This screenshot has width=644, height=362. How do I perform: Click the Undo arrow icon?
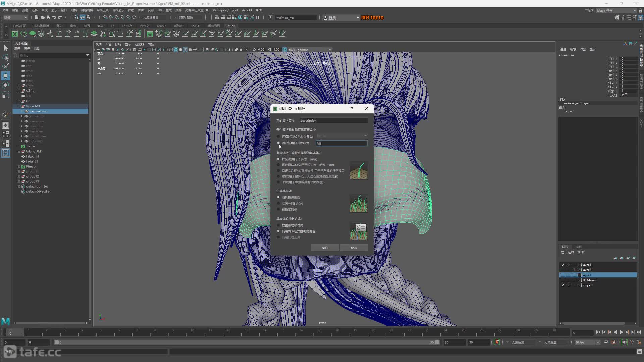pos(54,17)
